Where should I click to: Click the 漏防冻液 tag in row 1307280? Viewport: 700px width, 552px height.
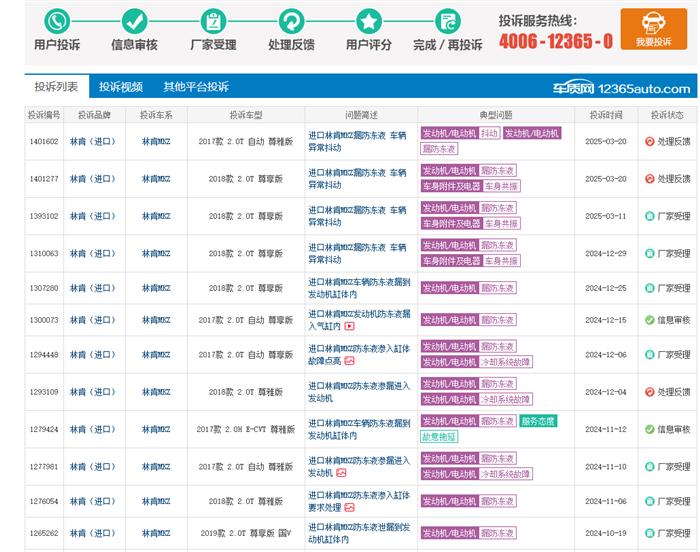click(498, 288)
